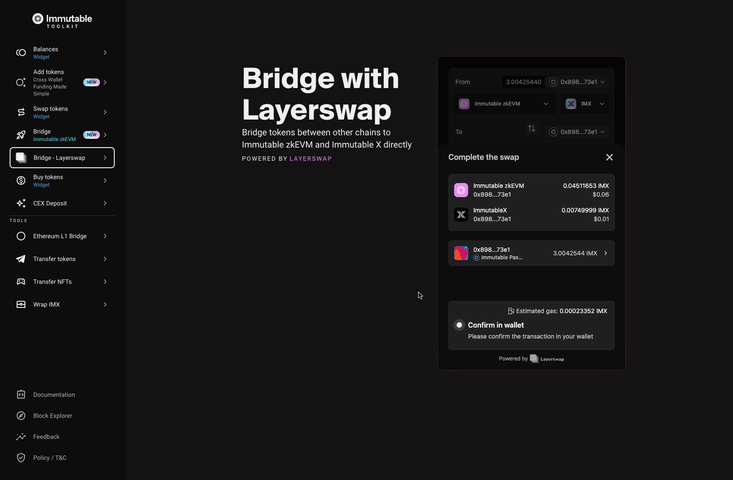Image resolution: width=733 pixels, height=480 pixels.
Task: Select the 0x898...73e1 Passport wallet row
Action: 532,253
